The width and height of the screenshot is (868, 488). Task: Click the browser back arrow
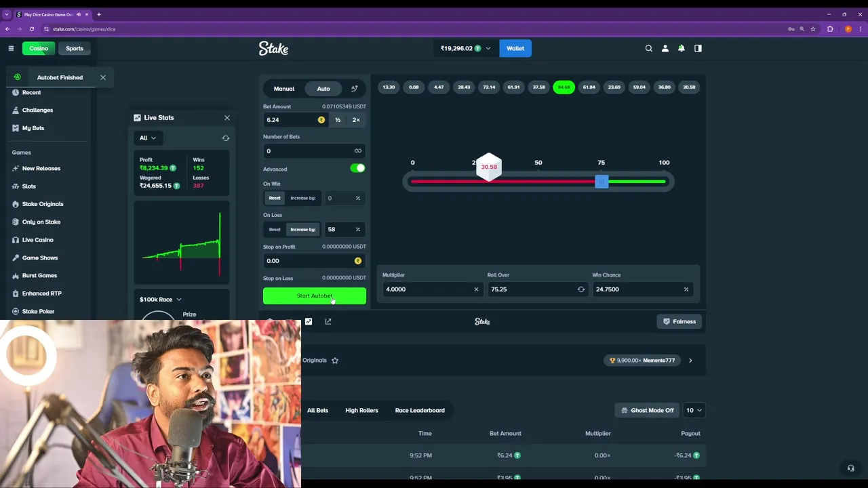[x=7, y=29]
